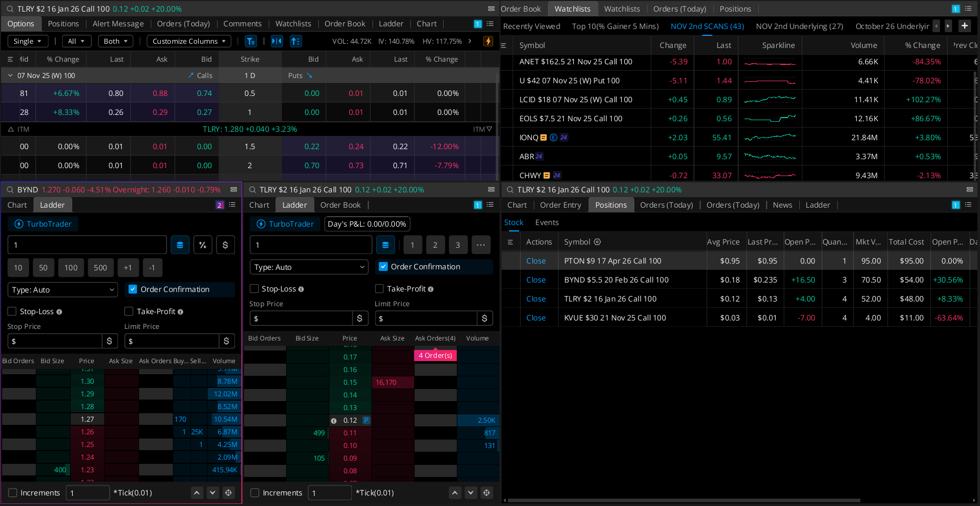The height and width of the screenshot is (506, 980).
Task: Click the Stop-Loss info icon in BYND ladder
Action: [59, 312]
